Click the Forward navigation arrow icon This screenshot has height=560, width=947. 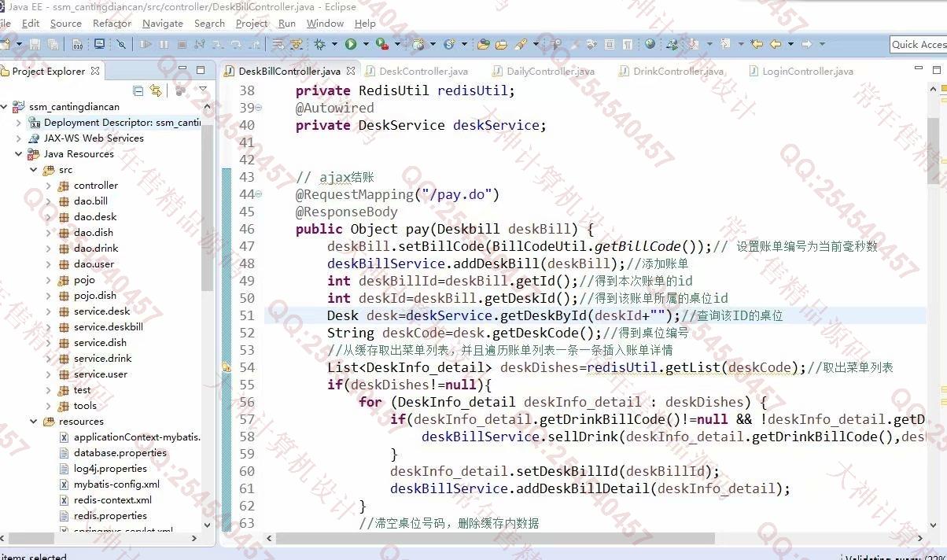pos(806,45)
